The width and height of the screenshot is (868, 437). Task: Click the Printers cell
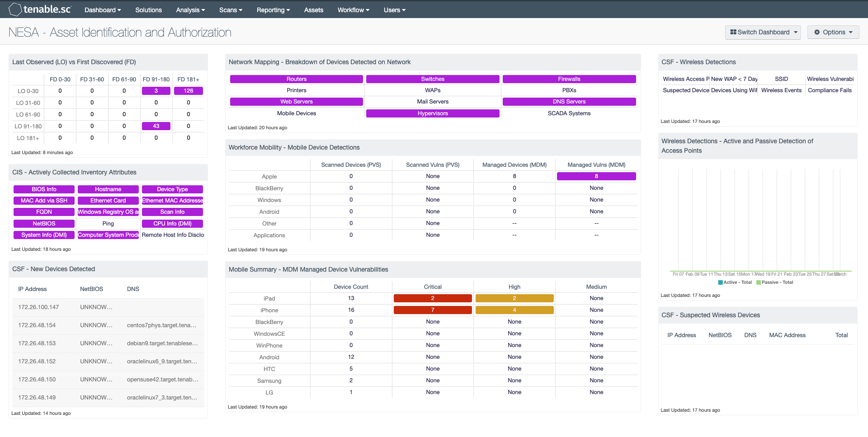297,90
